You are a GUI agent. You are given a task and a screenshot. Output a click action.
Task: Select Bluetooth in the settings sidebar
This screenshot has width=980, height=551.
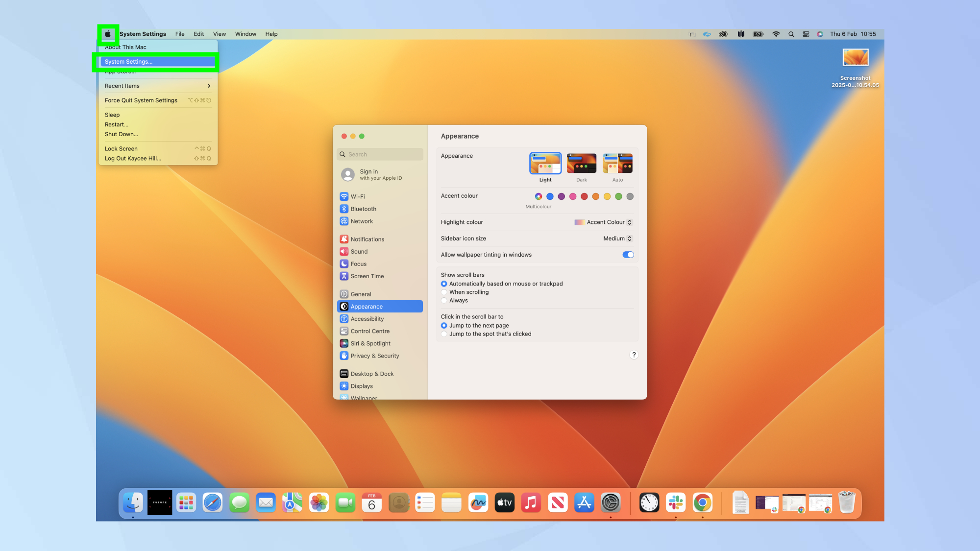coord(364,209)
